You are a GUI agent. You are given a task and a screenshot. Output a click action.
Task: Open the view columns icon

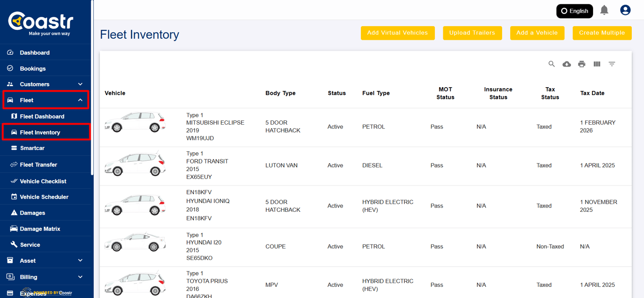597,64
